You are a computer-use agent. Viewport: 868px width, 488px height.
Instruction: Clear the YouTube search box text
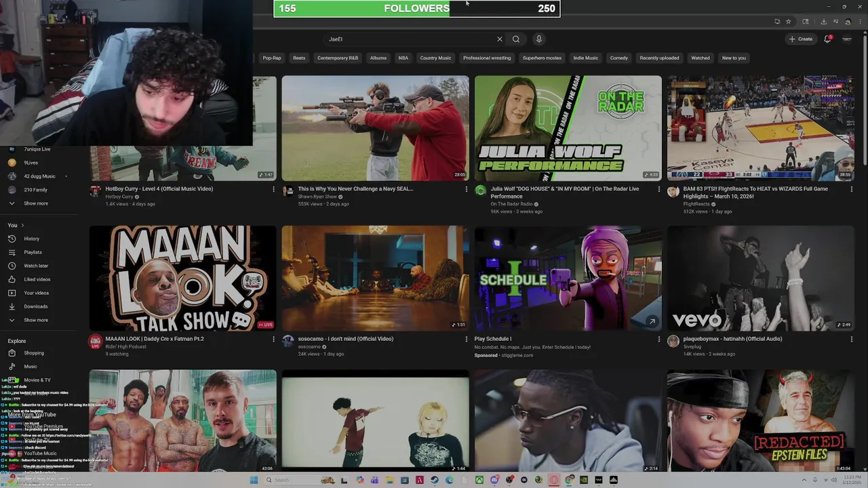[x=500, y=39]
